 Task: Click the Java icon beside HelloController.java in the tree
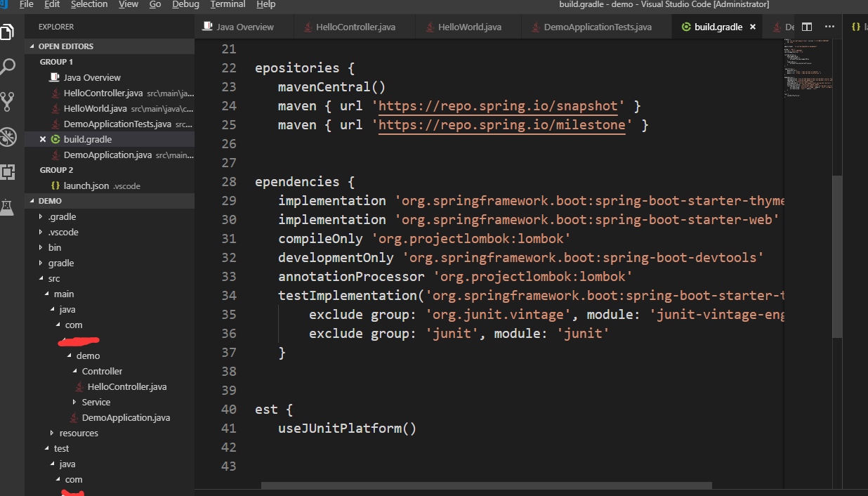pyautogui.click(x=79, y=386)
